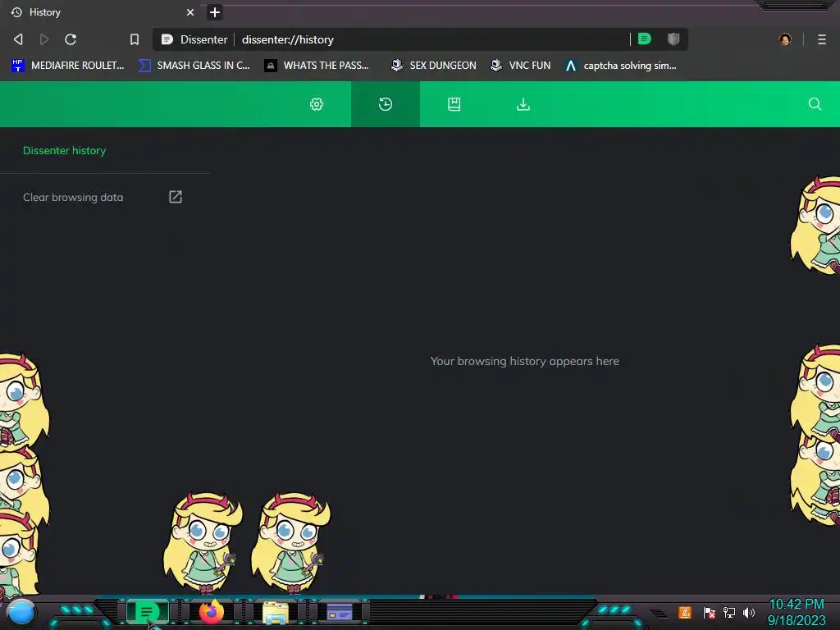Click the volume speaker icon
840x630 pixels.
[x=748, y=612]
